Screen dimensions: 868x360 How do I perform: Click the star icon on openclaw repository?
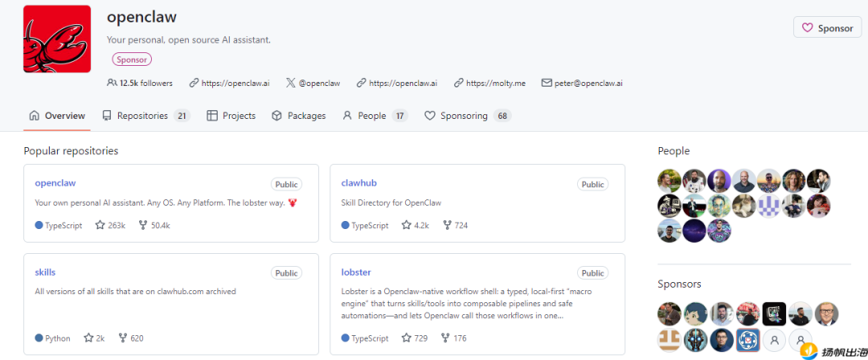[100, 226]
